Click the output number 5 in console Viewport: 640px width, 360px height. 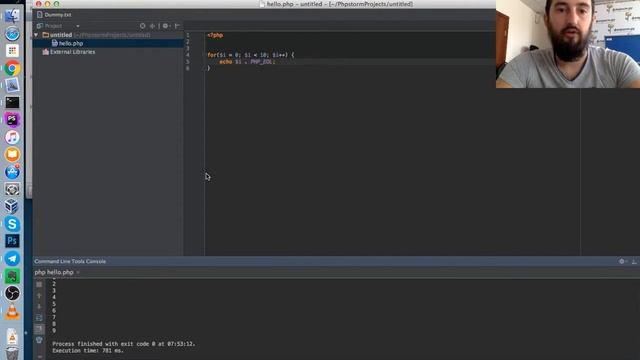[x=54, y=304]
